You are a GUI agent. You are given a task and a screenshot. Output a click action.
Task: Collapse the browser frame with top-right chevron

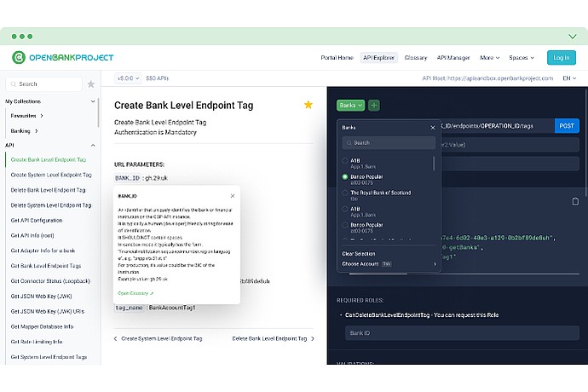(573, 37)
